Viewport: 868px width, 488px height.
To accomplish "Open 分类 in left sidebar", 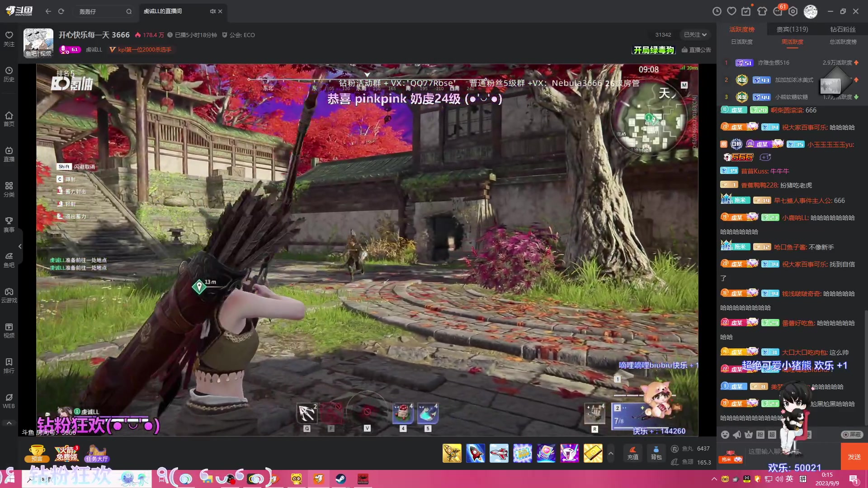I will coord(9,189).
